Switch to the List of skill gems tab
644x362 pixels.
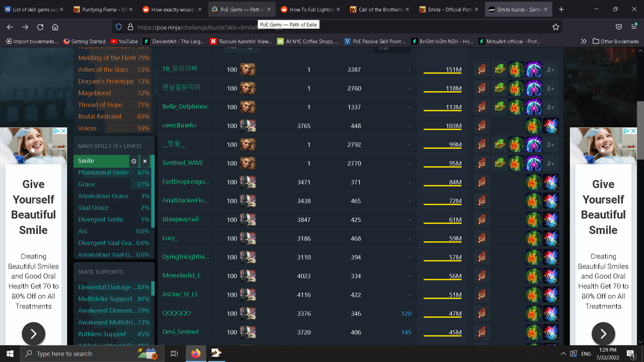click(35, 10)
